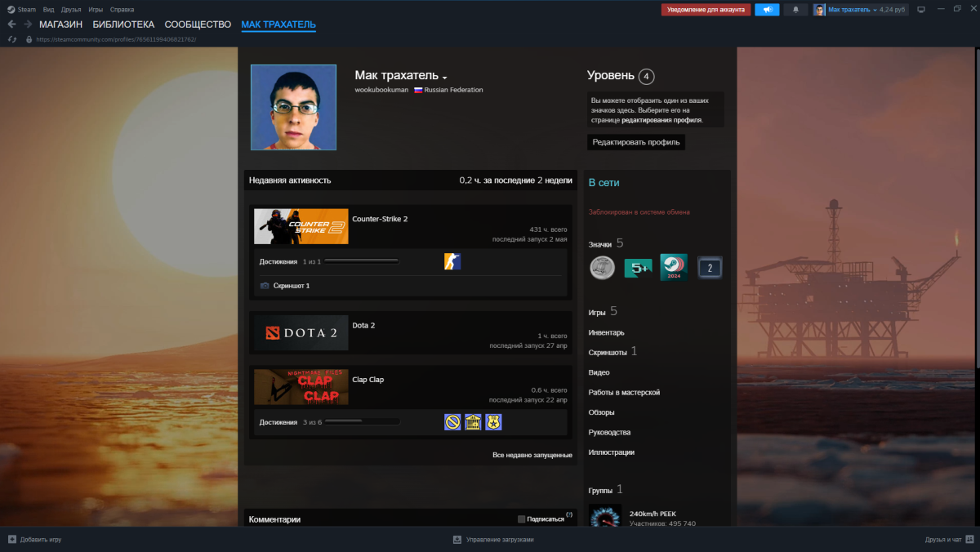This screenshot has height=552, width=980.
Task: Open the Steam 2024 badge
Action: (674, 267)
